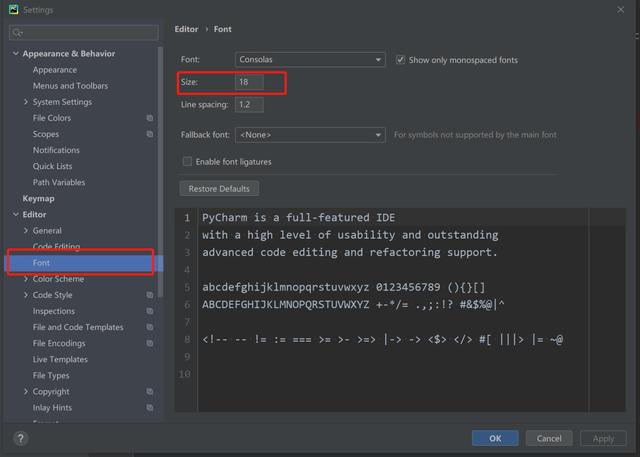The width and height of the screenshot is (640, 457).
Task: Click Restore Defaults button
Action: tap(219, 189)
